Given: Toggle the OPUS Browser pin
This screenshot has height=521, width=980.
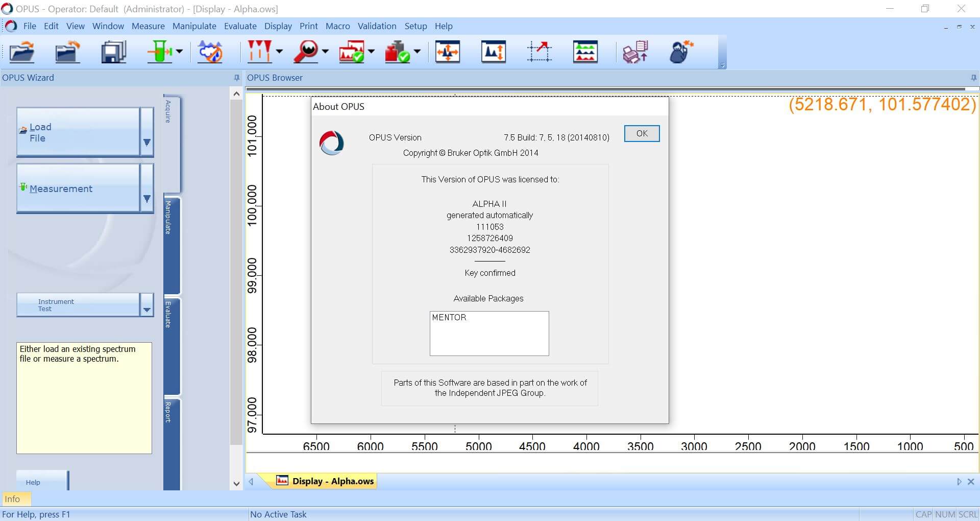Looking at the screenshot, I should pyautogui.click(x=973, y=78).
